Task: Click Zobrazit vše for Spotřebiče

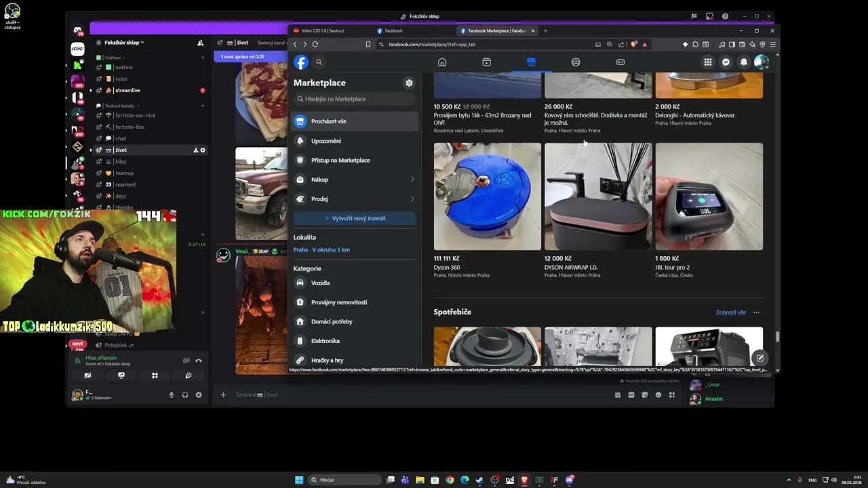Action: 730,312
